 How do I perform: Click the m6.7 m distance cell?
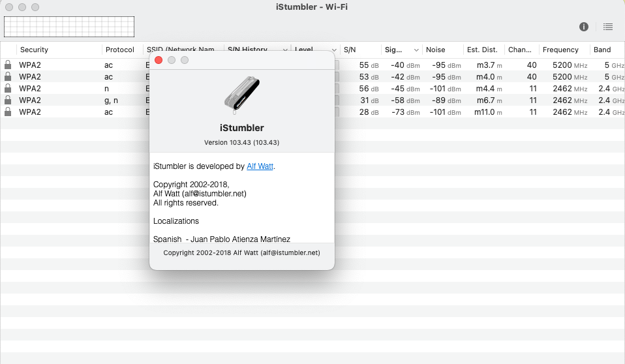click(x=489, y=100)
